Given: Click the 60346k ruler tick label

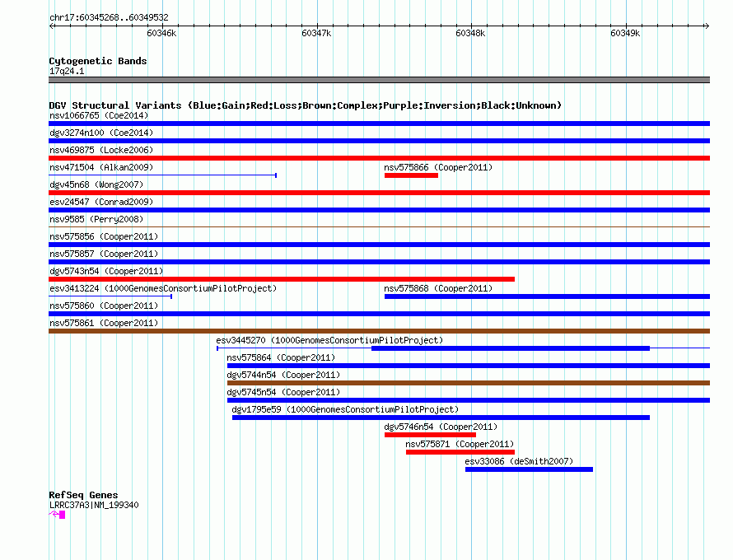Looking at the screenshot, I should point(161,33).
